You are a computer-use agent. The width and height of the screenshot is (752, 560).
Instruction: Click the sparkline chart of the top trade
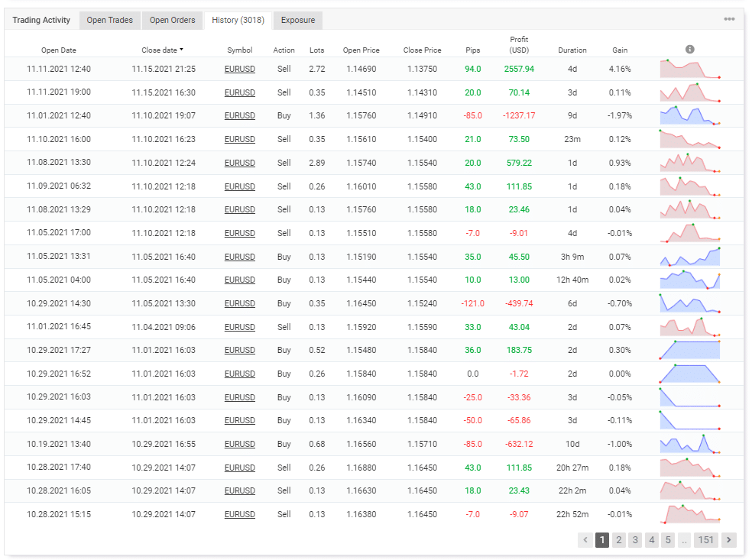tap(689, 69)
